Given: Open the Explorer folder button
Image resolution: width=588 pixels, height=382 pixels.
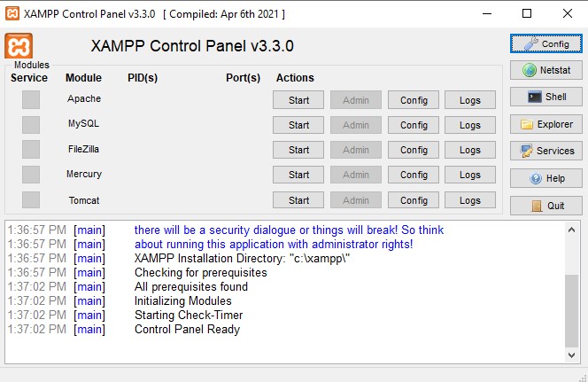Looking at the screenshot, I should point(545,124).
